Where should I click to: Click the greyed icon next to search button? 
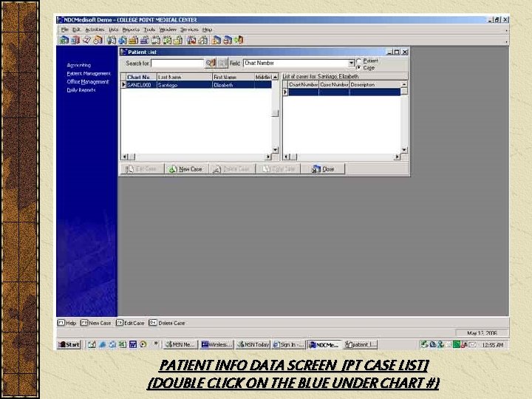(x=222, y=63)
